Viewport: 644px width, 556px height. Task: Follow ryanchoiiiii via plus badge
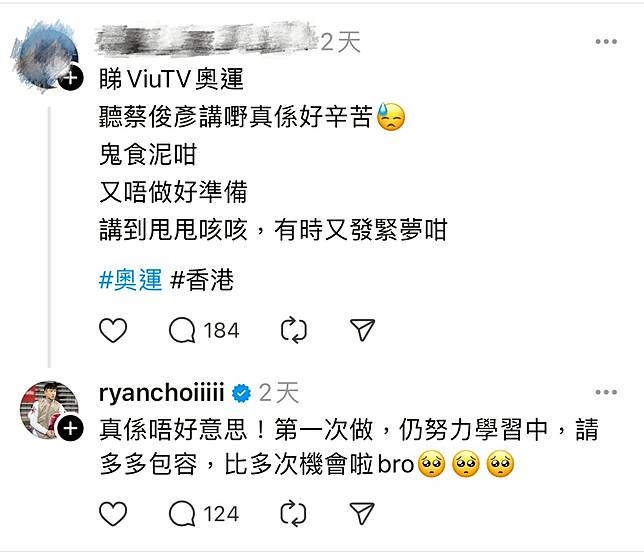coord(70,428)
